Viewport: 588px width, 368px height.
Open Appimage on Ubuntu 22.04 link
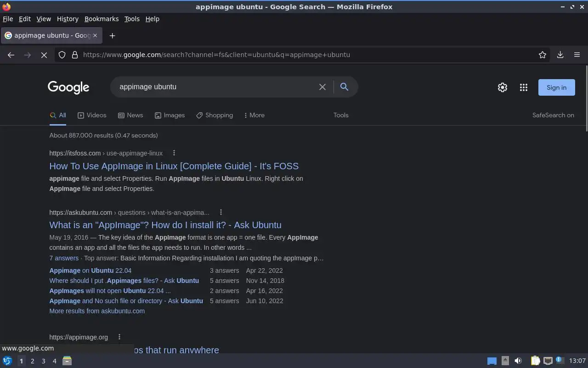pyautogui.click(x=90, y=270)
